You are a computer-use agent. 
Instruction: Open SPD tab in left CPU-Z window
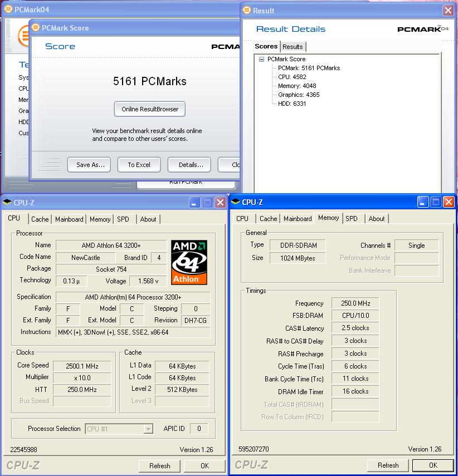123,219
